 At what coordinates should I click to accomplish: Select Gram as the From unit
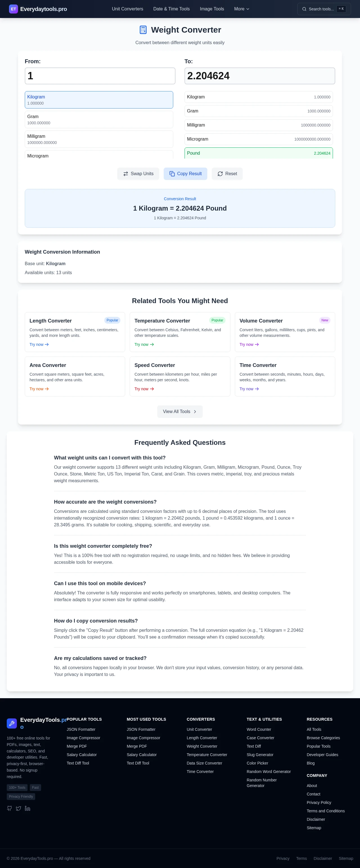99,120
